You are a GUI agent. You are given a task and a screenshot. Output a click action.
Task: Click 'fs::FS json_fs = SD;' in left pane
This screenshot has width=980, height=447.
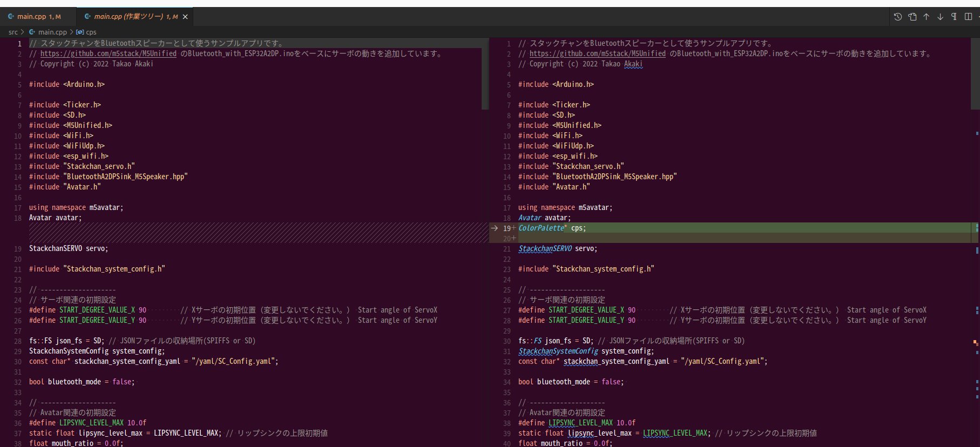pyautogui.click(x=67, y=341)
